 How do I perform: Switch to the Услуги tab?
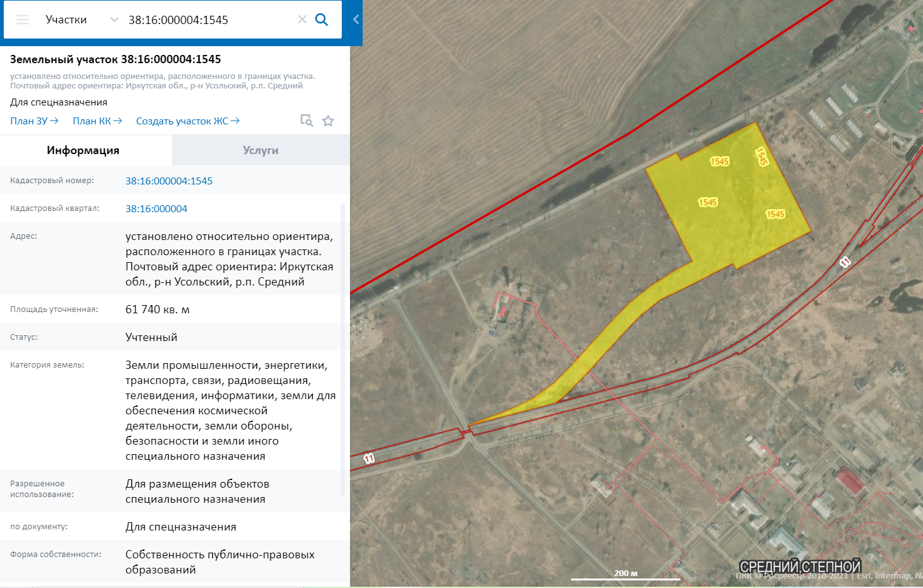coord(260,150)
